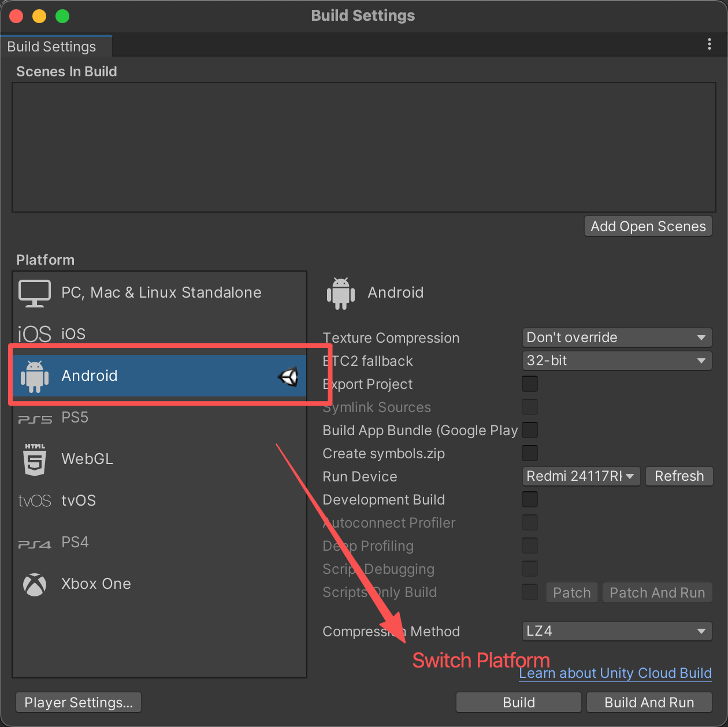Click the tvOS platform logo icon
The image size is (728, 727).
click(x=35, y=500)
